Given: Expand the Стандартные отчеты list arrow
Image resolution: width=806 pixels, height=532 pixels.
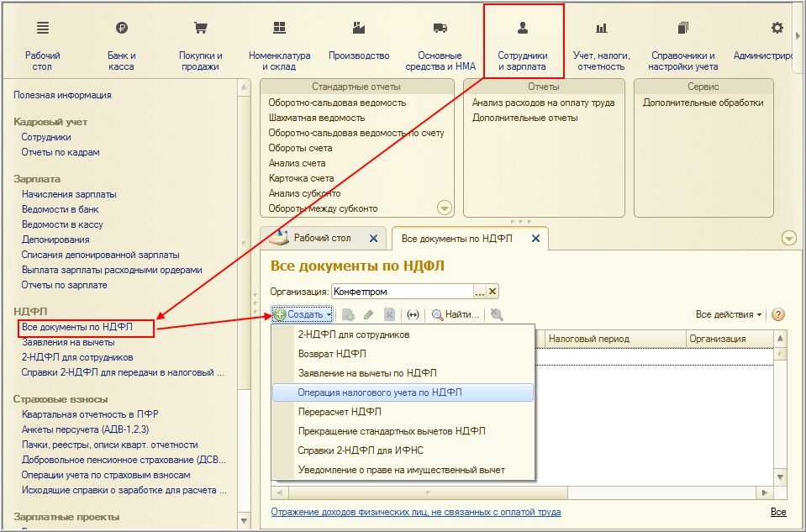Looking at the screenshot, I should point(445,208).
